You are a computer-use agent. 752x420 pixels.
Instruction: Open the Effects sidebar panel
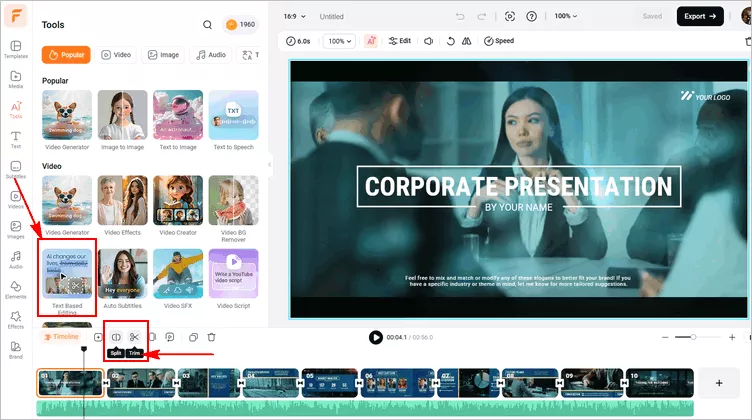pyautogui.click(x=15, y=320)
